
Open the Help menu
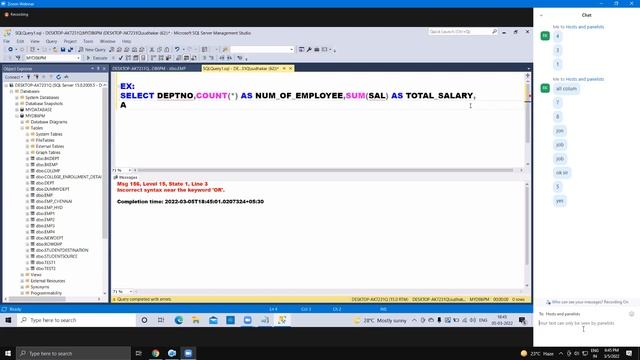(127, 41)
